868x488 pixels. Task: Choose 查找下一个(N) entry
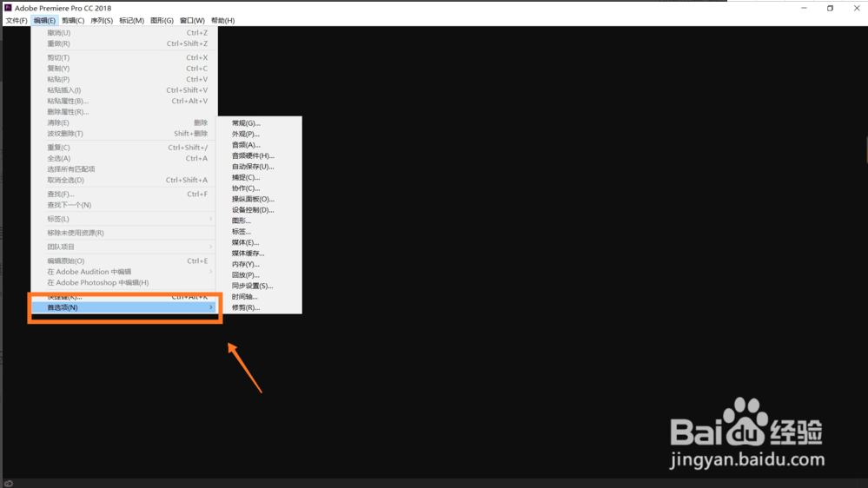pyautogui.click(x=124, y=205)
